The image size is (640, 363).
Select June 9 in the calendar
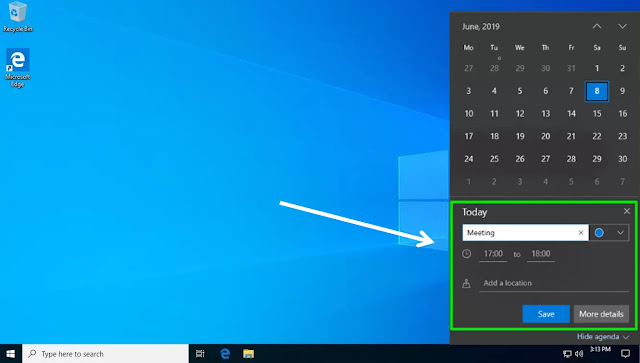click(622, 91)
